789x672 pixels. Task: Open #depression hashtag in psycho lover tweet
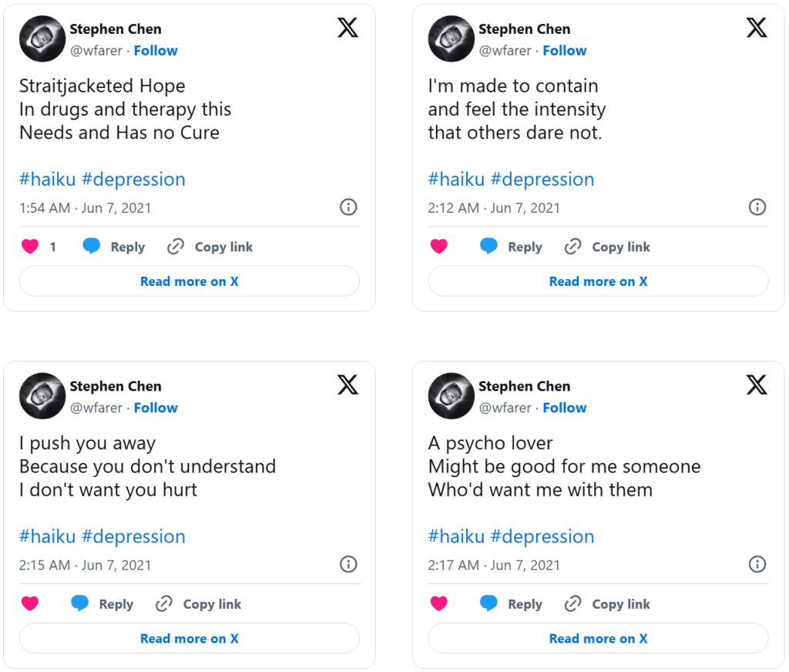pyautogui.click(x=542, y=536)
